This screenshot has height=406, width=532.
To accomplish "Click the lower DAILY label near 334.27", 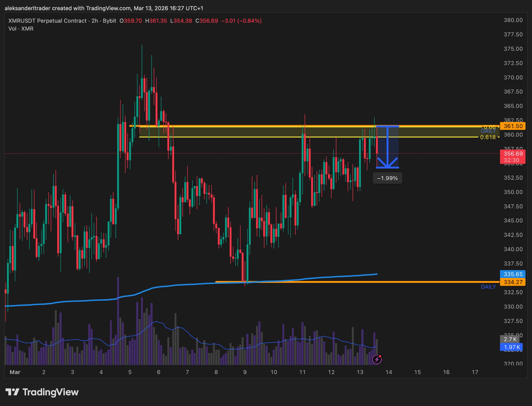I will (488, 287).
